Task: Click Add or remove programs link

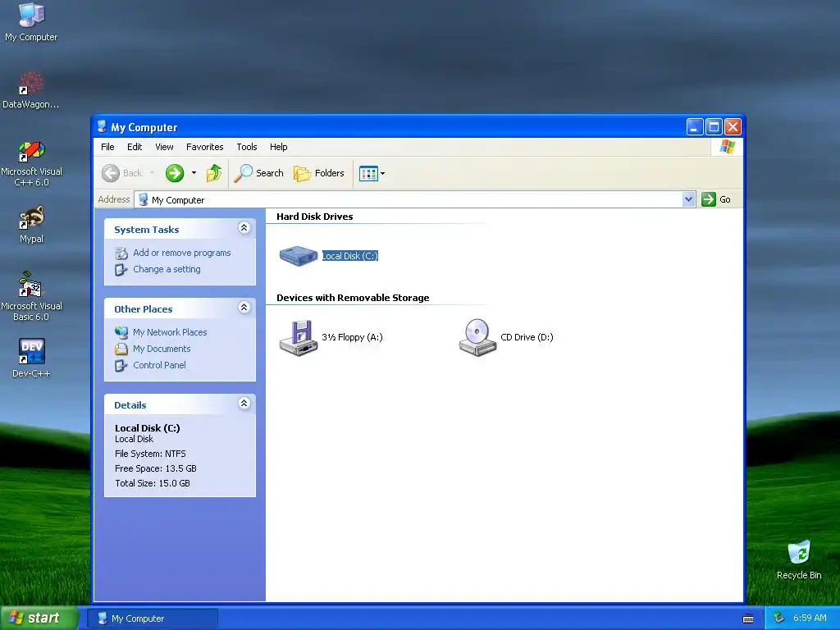Action: click(x=181, y=253)
